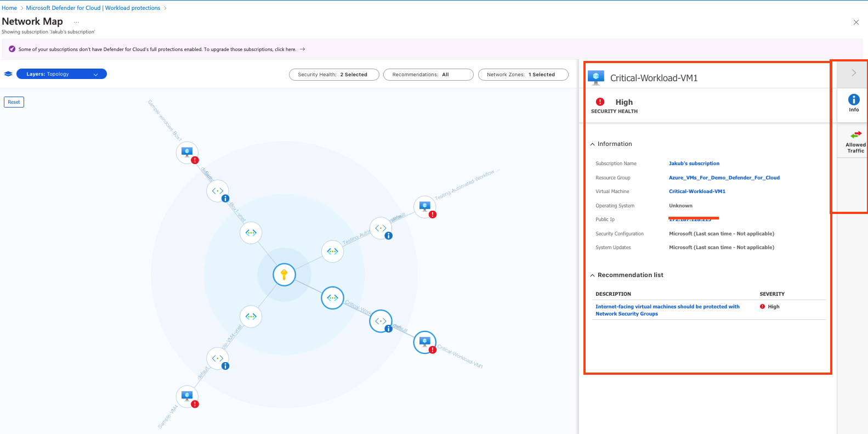Select the Testing-Automated-Workflow virtual machine node
Screen dimensions: 868x434
(x=424, y=207)
